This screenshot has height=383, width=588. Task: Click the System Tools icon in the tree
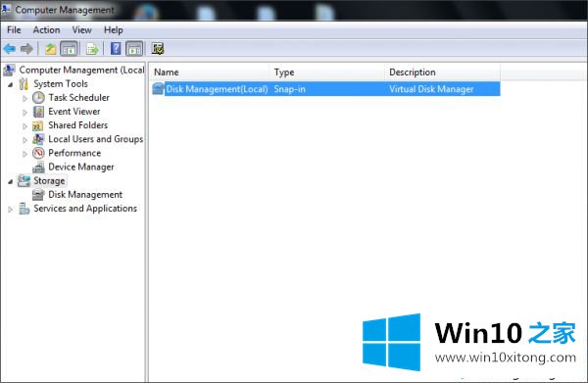[x=24, y=84]
